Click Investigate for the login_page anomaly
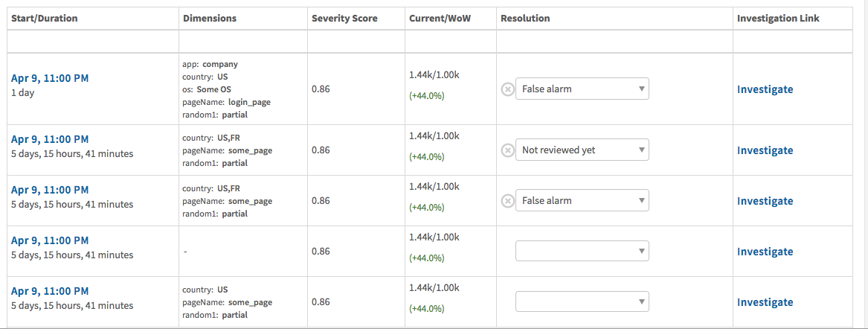This screenshot has height=329, width=868. [765, 89]
